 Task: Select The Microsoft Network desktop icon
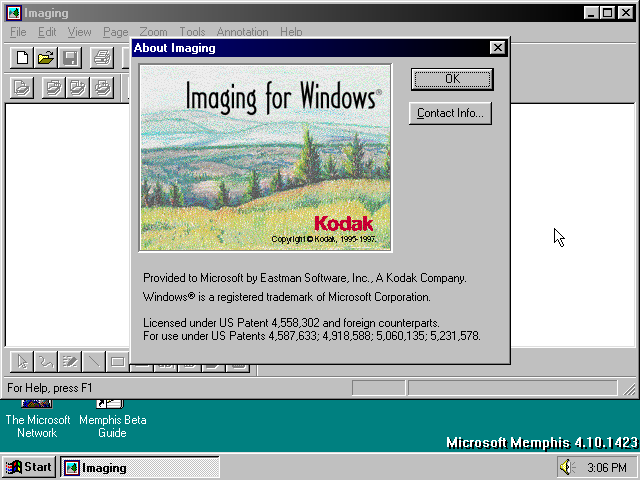coord(38,420)
